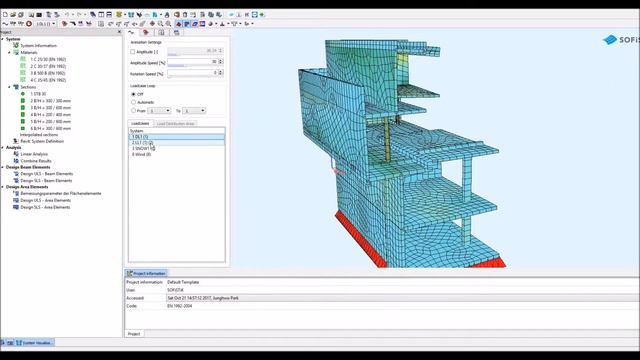Click the Amplitude Speed stepper arrows
The height and width of the screenshot is (360, 640).
coord(221,62)
